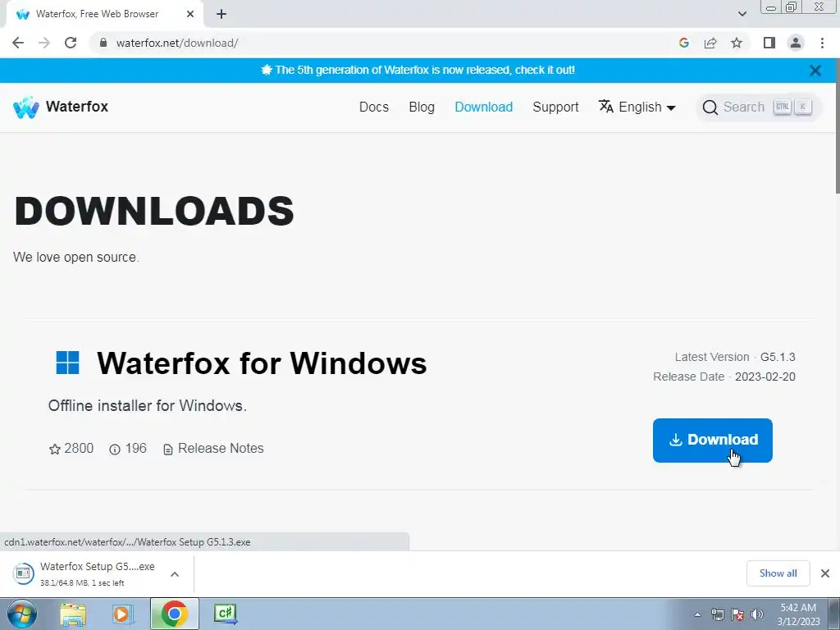Click the padlock site info icon
Image resolution: width=840 pixels, height=630 pixels.
pos(103,43)
